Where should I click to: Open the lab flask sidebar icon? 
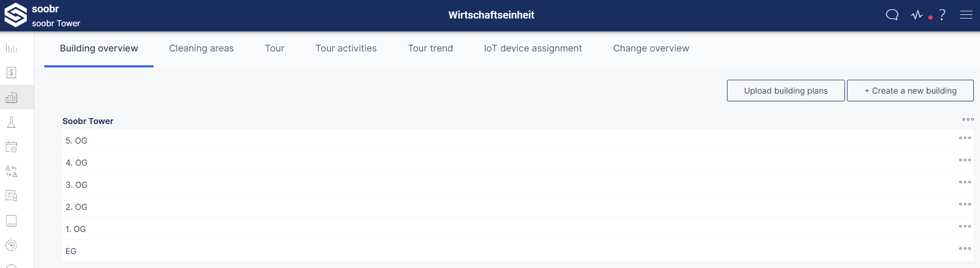pos(11,122)
